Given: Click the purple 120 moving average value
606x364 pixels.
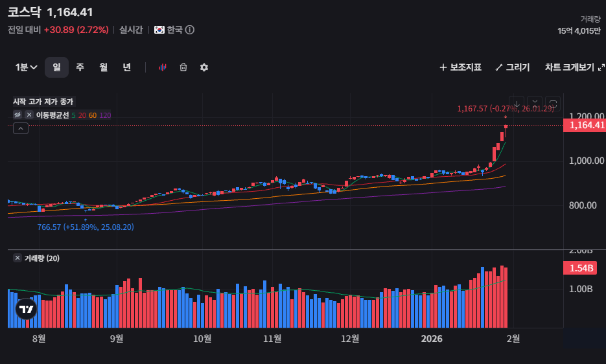Looking at the screenshot, I should [x=105, y=115].
